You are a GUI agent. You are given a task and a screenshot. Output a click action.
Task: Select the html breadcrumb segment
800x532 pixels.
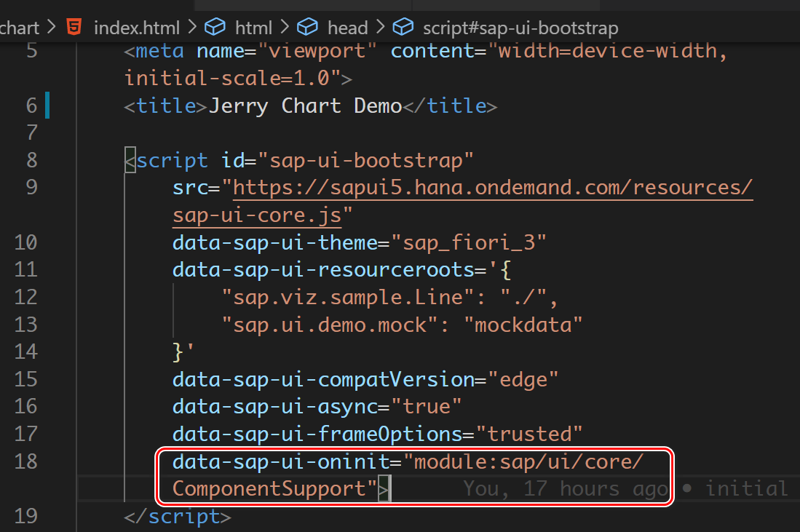click(253, 28)
